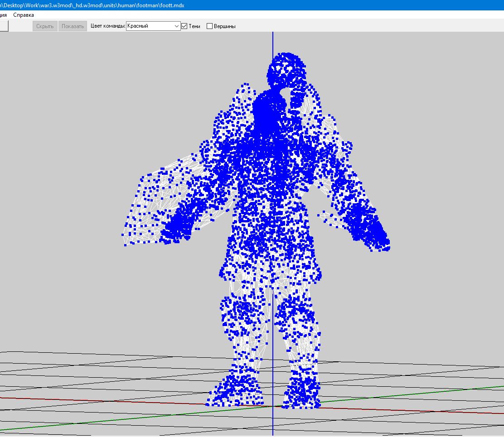Open the cut-off menu left of Справка
This screenshot has width=504, height=437.
pyautogui.click(x=4, y=15)
